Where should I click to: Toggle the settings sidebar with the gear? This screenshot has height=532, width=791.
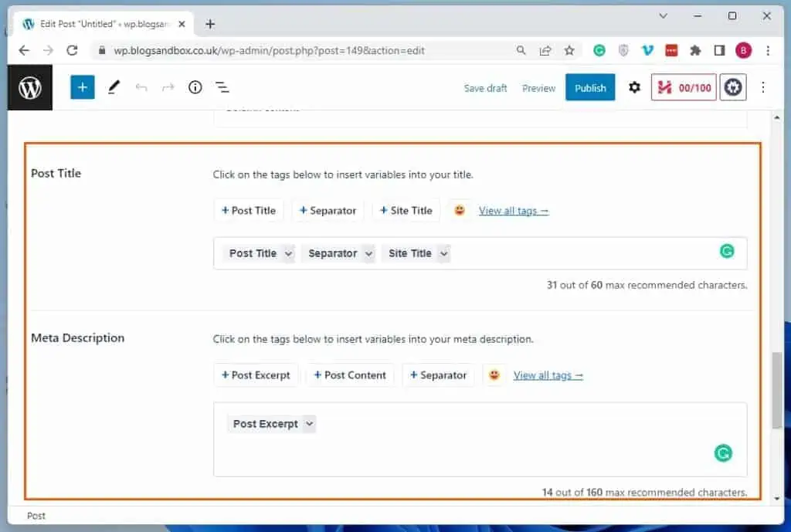634,87
